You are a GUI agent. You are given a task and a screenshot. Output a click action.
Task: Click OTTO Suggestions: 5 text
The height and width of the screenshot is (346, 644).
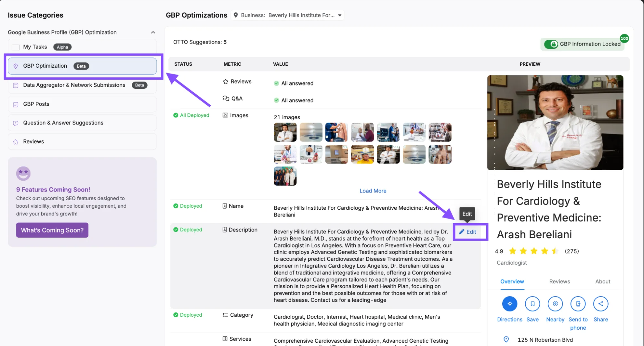pos(200,42)
